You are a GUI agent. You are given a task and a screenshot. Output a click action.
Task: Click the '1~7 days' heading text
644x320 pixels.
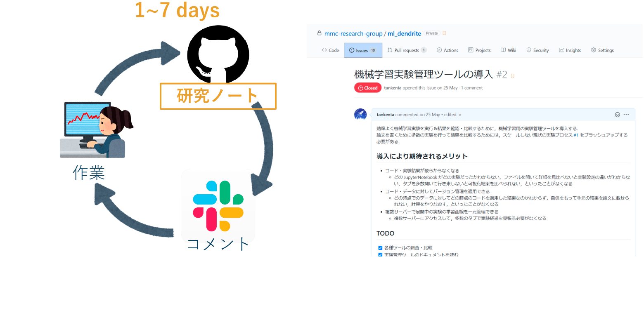point(177,11)
